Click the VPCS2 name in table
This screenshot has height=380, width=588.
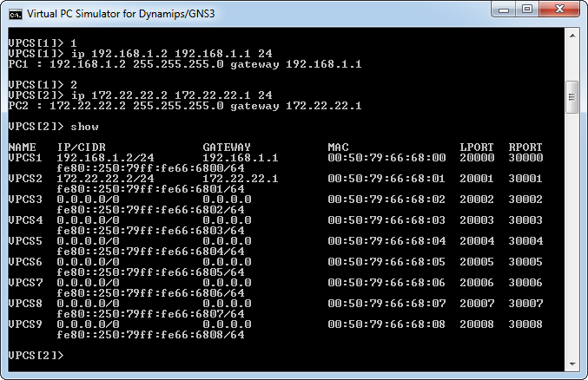[x=25, y=179]
